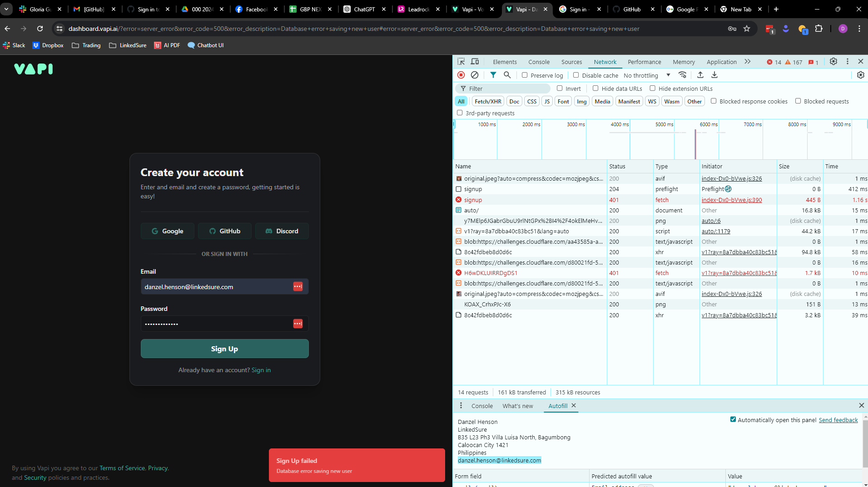
Task: Click the inspect element picker icon
Action: (461, 62)
